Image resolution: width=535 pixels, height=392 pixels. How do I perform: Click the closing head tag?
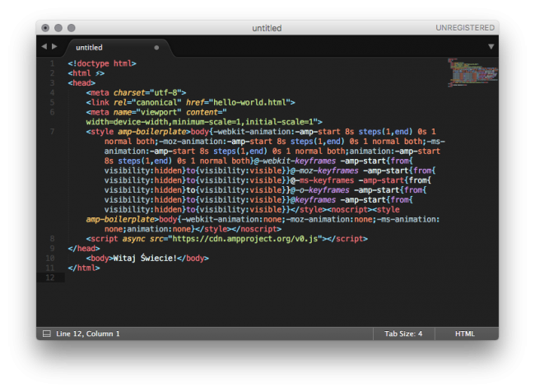pos(84,249)
